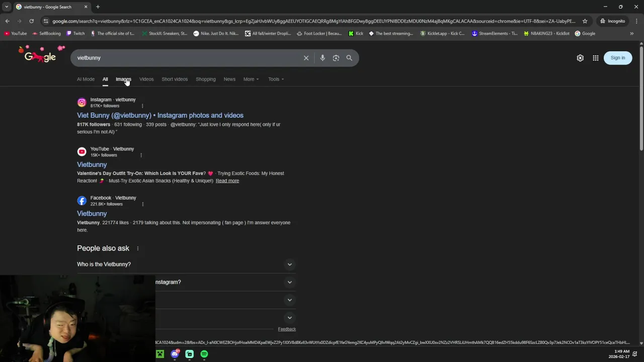Reload the current page

tap(31, 21)
